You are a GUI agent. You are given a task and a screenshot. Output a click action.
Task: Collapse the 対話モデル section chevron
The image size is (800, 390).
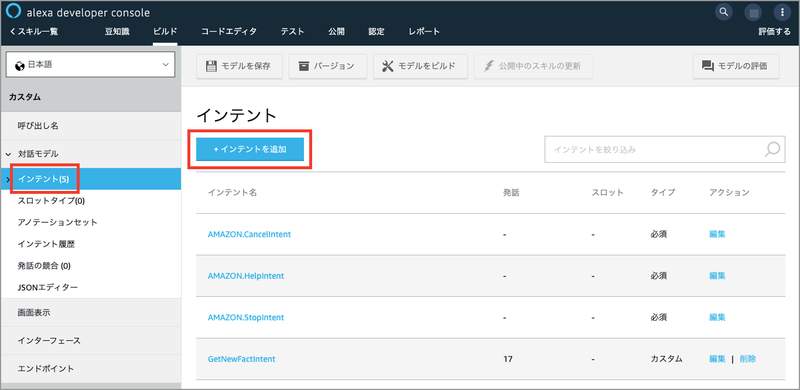(8, 154)
